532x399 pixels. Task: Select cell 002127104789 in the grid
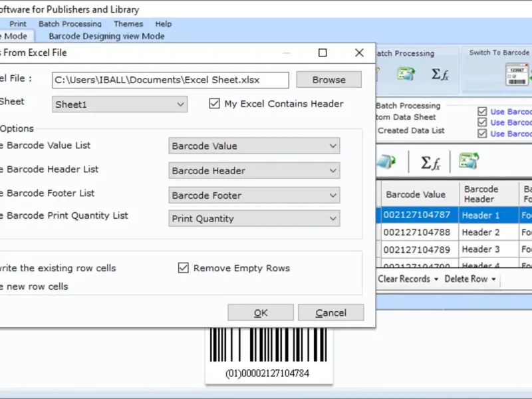(x=420, y=249)
